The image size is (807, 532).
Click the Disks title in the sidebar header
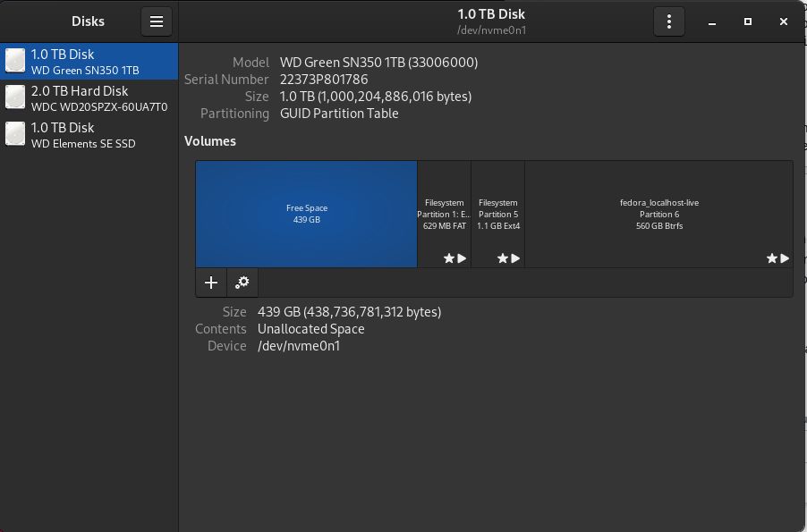tap(88, 21)
